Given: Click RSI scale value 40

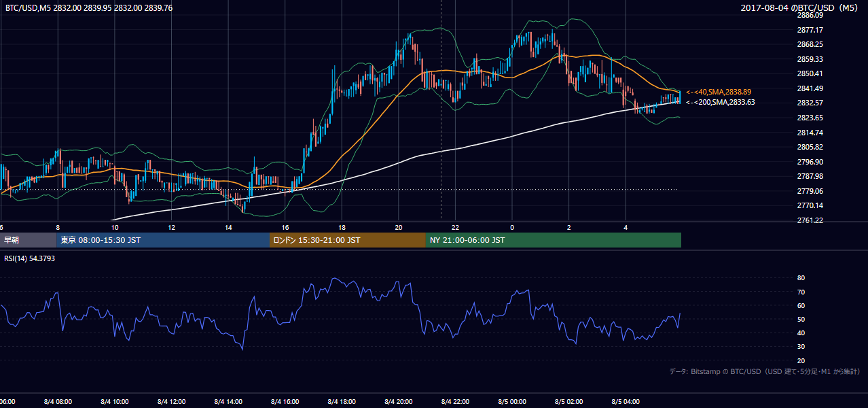Looking at the screenshot, I should [801, 333].
